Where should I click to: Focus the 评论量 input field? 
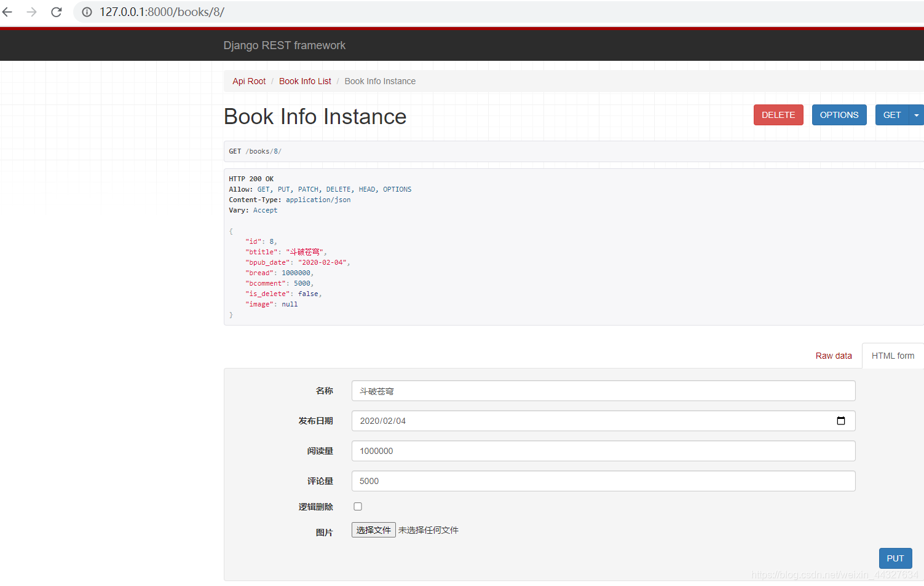tap(603, 481)
